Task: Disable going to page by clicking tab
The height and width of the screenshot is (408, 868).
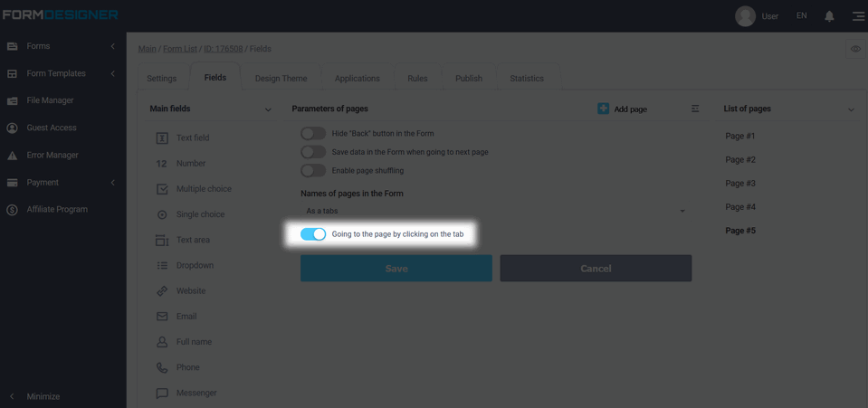Action: pyautogui.click(x=313, y=234)
